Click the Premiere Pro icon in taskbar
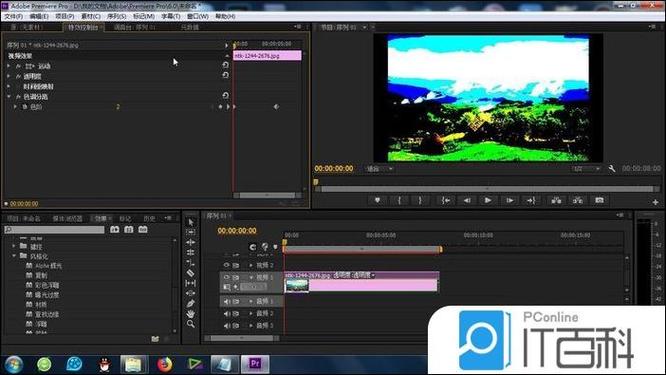 pyautogui.click(x=255, y=364)
